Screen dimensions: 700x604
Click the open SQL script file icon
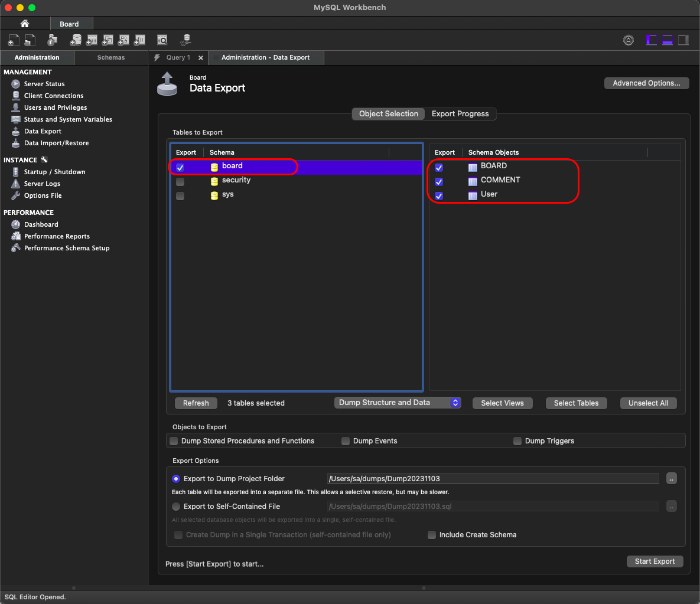[x=30, y=40]
